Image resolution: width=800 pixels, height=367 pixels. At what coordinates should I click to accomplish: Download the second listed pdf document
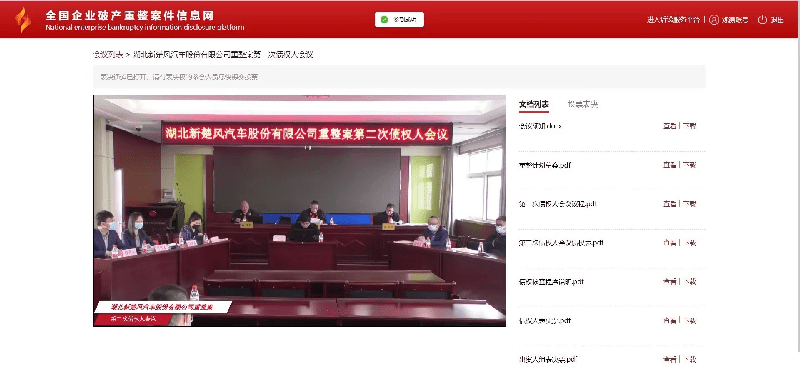tap(689, 165)
